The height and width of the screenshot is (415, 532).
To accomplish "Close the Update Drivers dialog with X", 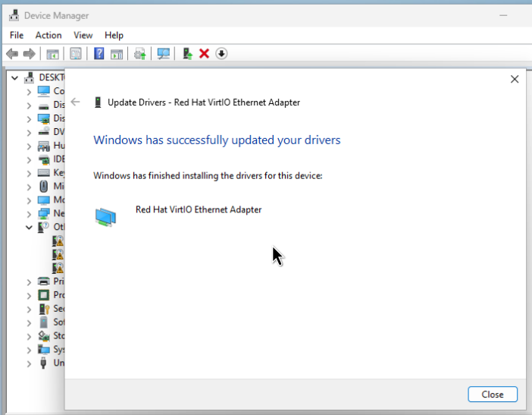I will 515,79.
